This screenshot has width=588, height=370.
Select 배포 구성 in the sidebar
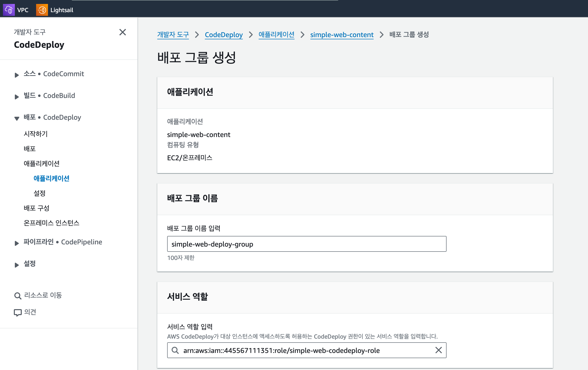[x=36, y=208]
